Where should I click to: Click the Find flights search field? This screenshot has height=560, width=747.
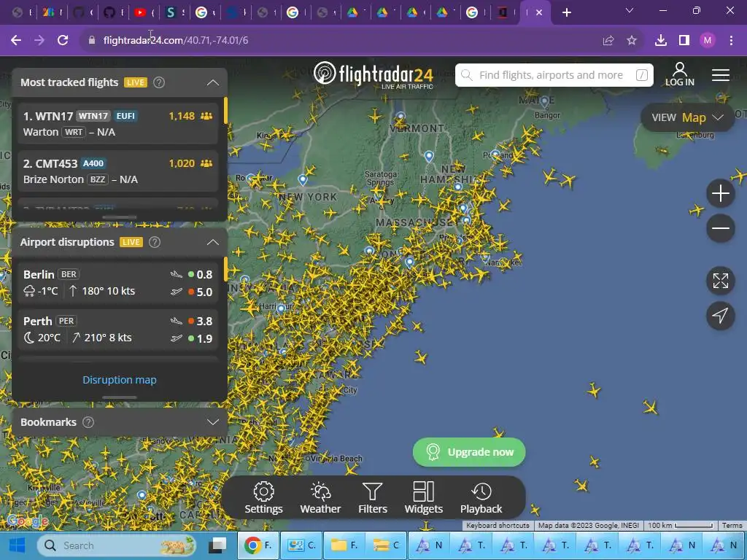[554, 75]
